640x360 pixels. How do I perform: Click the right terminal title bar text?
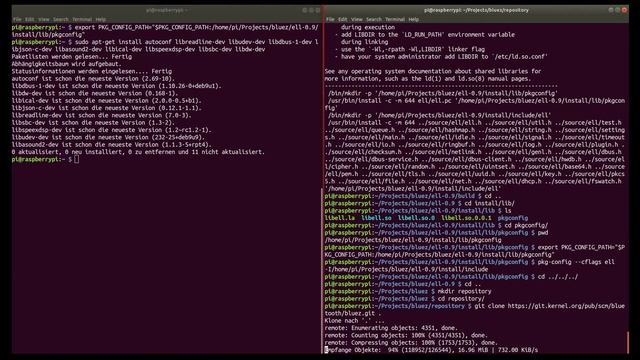[476, 10]
